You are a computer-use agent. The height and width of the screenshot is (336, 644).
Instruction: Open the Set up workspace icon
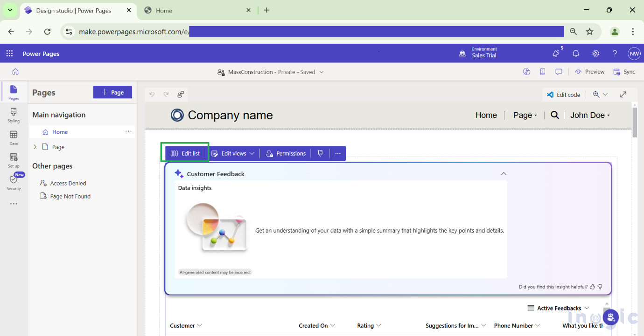point(14,160)
